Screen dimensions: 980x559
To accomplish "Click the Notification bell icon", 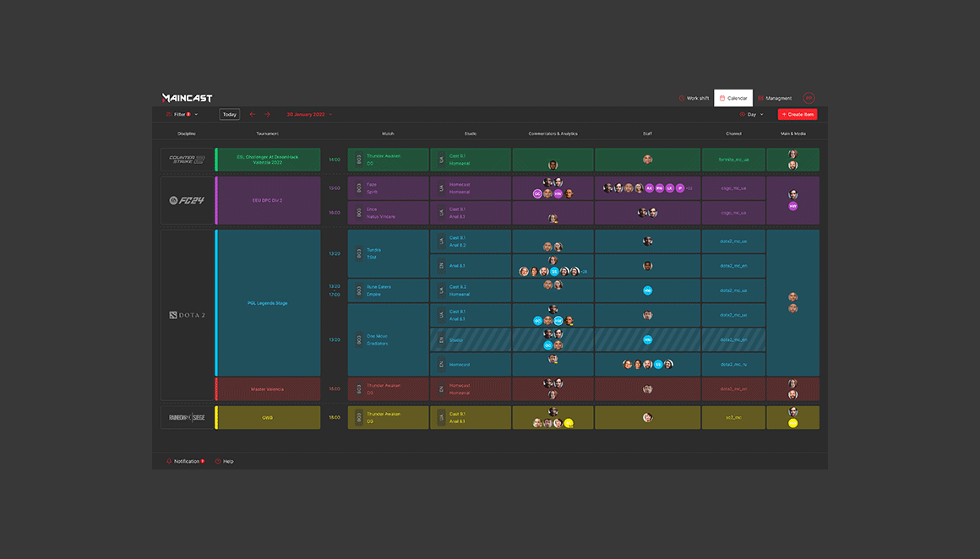I will 169,461.
